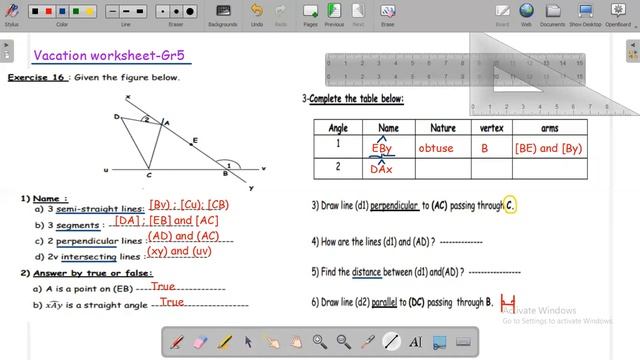Show the virtual keyboard
The image size is (640, 360).
(463, 342)
